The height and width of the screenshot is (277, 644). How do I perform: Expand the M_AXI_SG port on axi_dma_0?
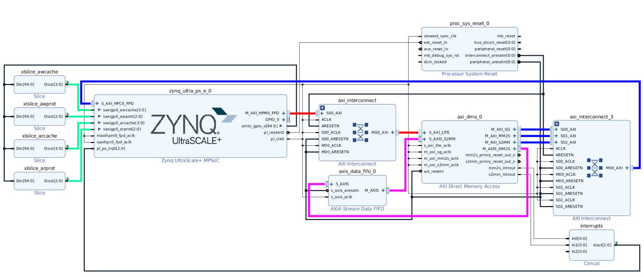515,129
